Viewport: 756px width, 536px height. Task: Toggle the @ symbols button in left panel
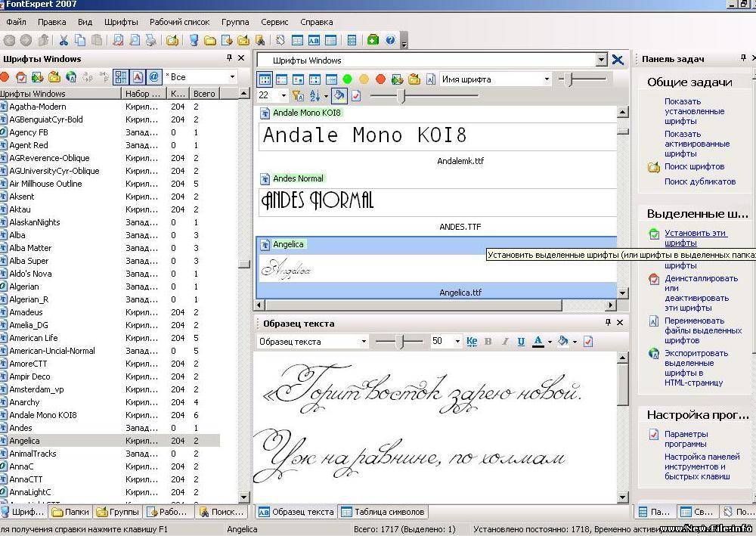154,76
